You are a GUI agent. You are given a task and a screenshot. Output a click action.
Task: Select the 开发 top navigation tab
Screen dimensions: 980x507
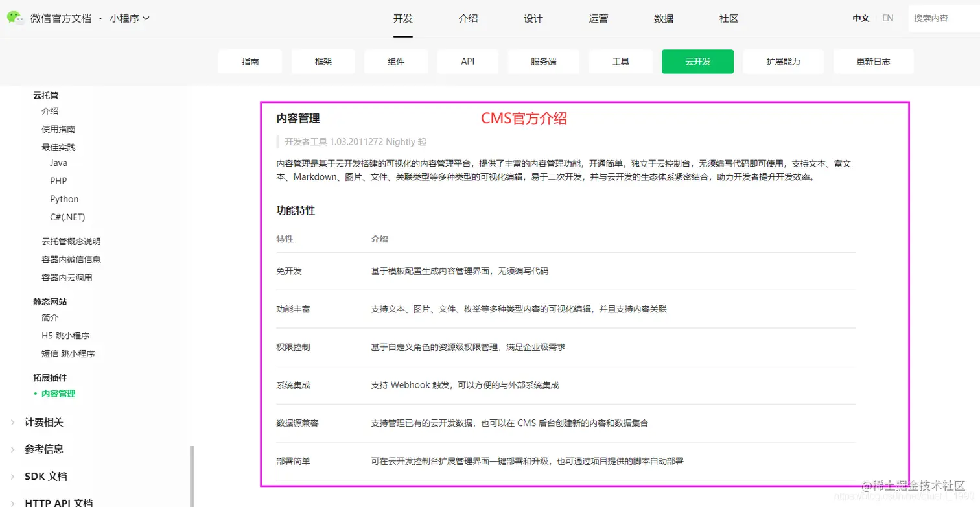(x=402, y=18)
